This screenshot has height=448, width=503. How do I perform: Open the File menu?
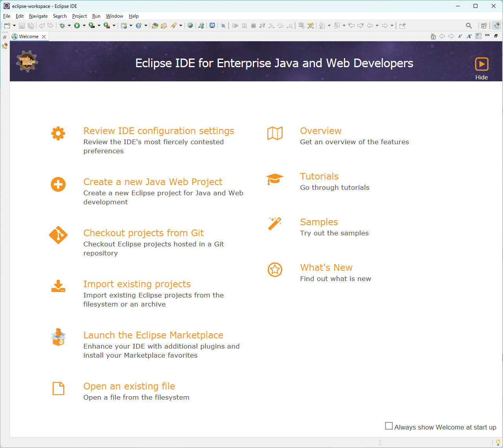point(7,16)
